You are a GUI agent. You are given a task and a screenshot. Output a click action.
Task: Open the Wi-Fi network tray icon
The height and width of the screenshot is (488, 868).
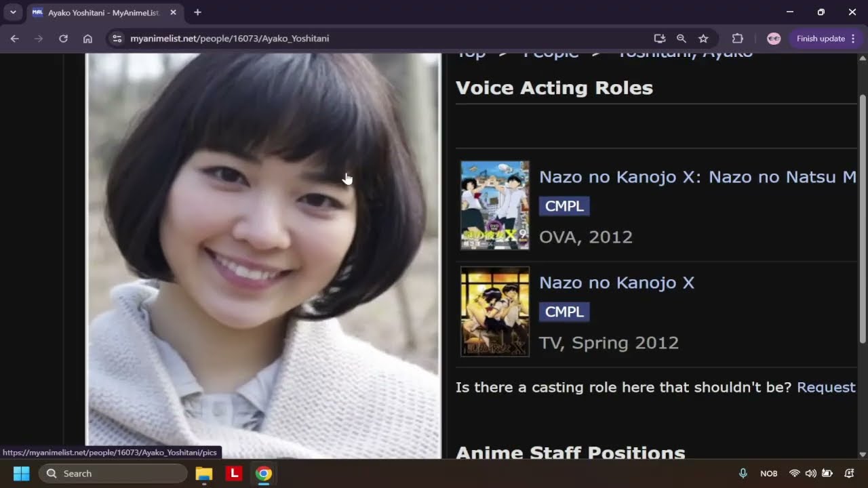click(794, 473)
